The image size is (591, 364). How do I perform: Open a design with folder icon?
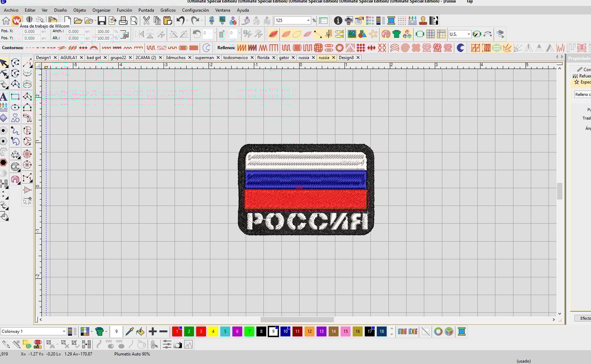(78, 20)
